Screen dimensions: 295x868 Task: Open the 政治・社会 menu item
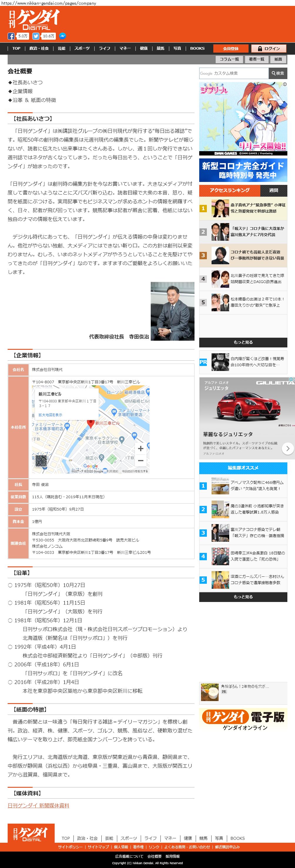(x=39, y=48)
